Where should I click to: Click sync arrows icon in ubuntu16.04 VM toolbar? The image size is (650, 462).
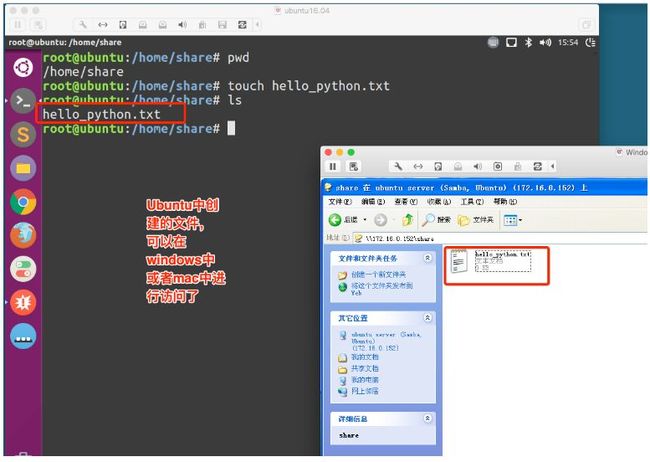coord(242,25)
